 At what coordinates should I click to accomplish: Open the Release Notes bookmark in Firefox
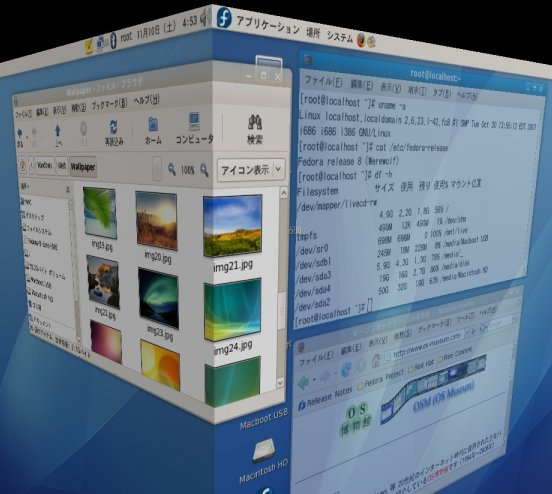(325, 398)
